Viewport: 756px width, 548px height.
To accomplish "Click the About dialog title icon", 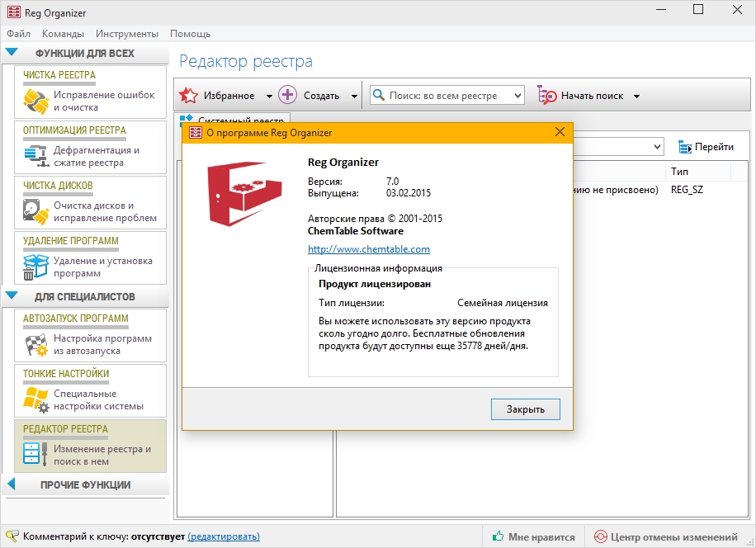I will point(196,133).
